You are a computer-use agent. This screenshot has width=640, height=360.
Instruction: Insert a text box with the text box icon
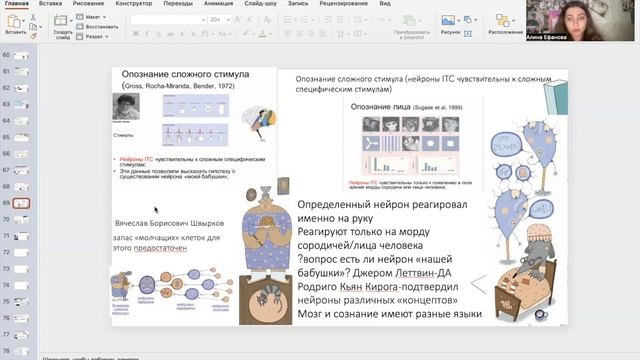pos(468,33)
